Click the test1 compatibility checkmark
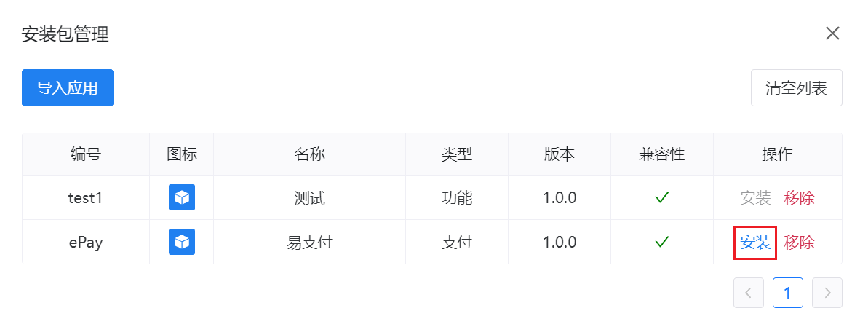The height and width of the screenshot is (327, 868). click(661, 197)
